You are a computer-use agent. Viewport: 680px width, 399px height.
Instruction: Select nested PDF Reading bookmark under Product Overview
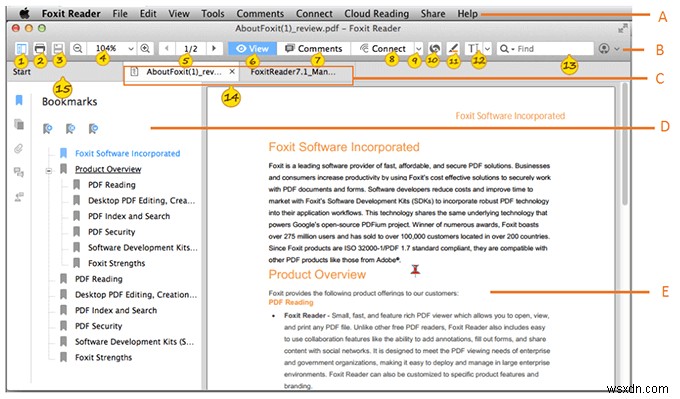tap(111, 185)
